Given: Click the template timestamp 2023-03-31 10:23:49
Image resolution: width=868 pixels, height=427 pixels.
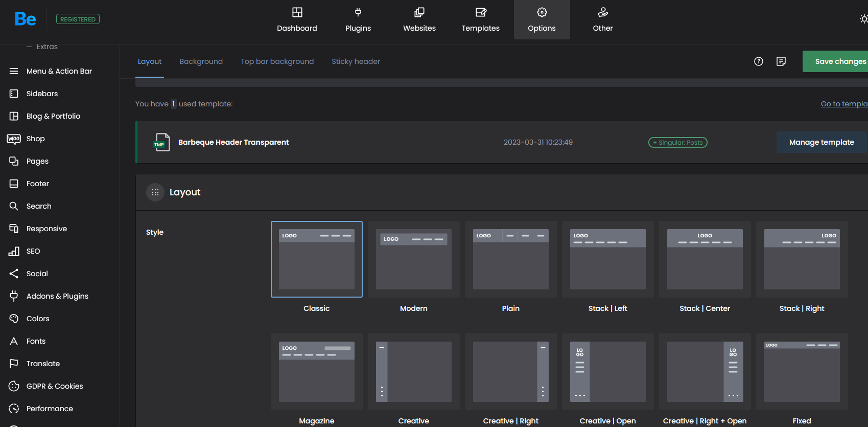Looking at the screenshot, I should tap(538, 142).
